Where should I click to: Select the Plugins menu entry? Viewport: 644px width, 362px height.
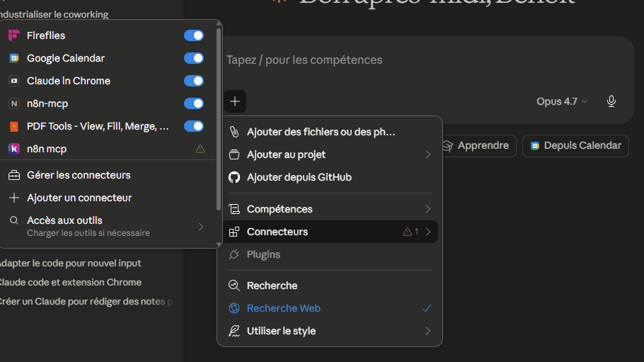(330, 254)
